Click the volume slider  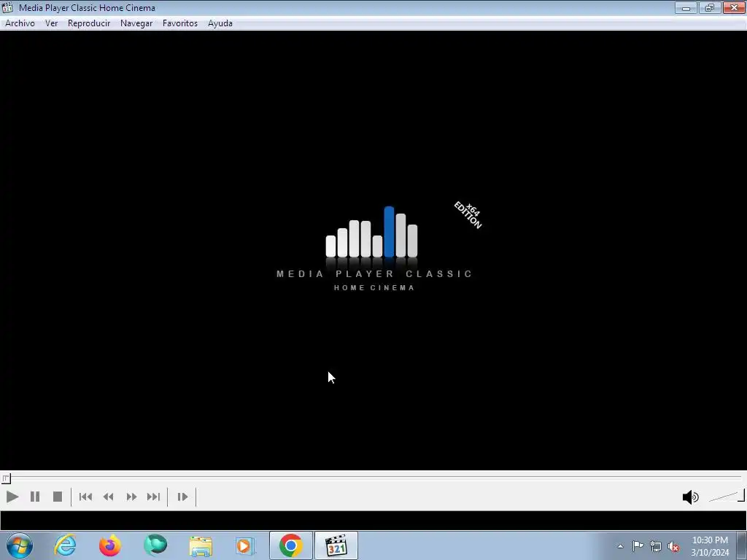point(726,497)
